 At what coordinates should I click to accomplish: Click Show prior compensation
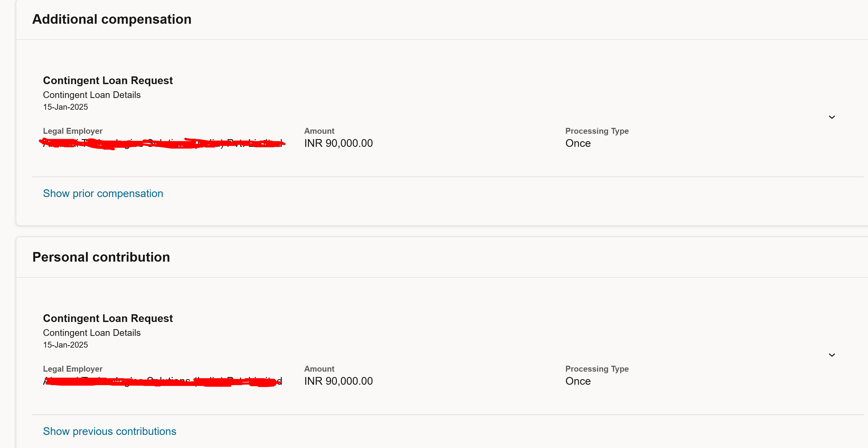103,193
